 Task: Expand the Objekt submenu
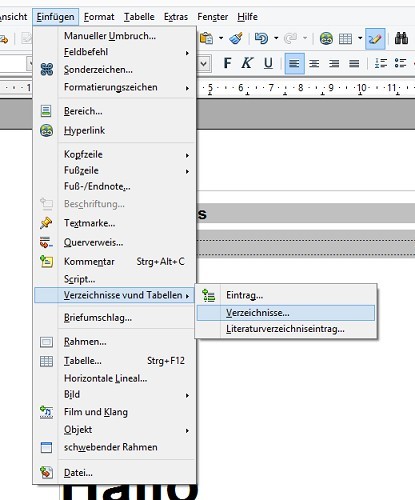click(x=115, y=430)
